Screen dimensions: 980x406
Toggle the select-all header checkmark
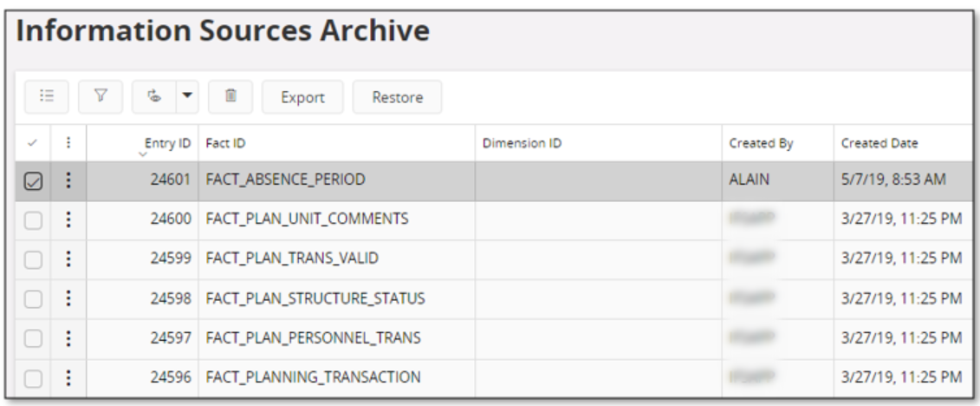pyautogui.click(x=33, y=143)
